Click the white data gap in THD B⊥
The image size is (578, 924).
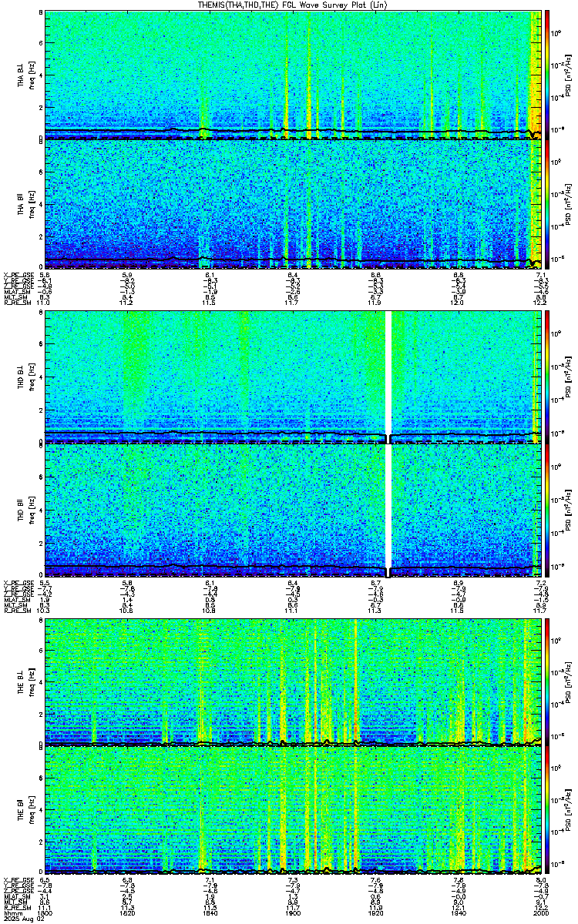pyautogui.click(x=388, y=373)
